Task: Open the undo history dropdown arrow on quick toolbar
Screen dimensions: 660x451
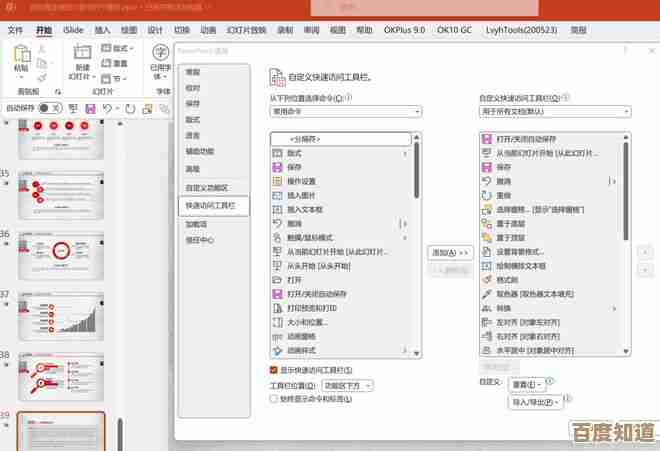Action: tap(117, 109)
